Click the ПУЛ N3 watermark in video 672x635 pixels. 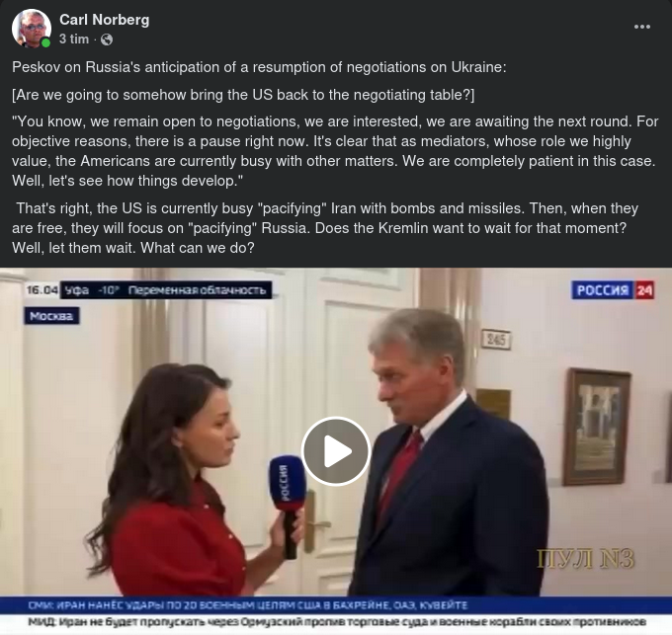[x=586, y=559]
